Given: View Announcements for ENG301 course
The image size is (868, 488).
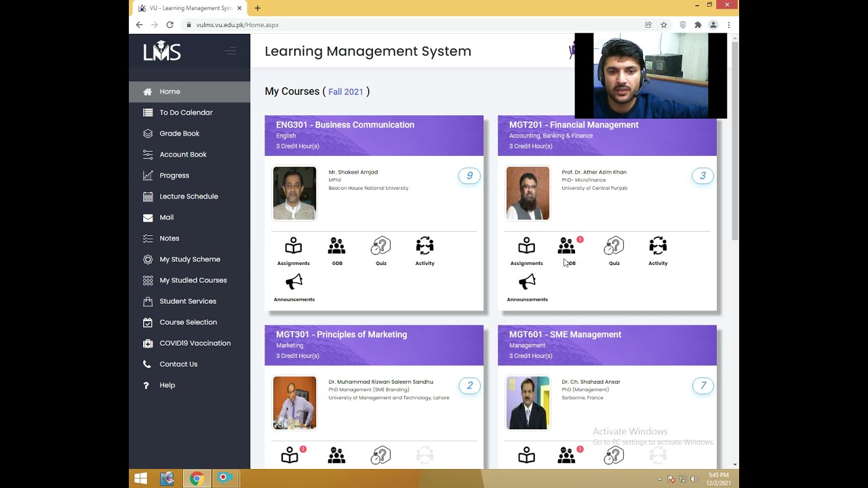Looking at the screenshot, I should [x=294, y=287].
